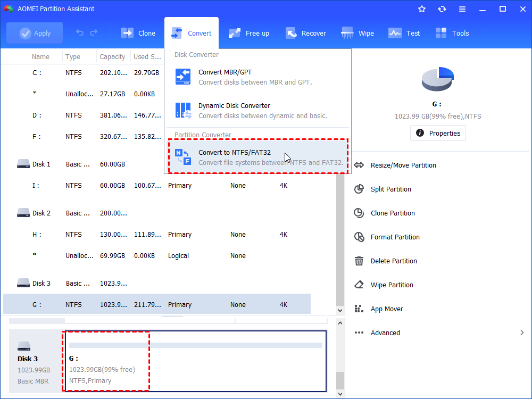
Task: Click the Apply button
Action: click(35, 33)
